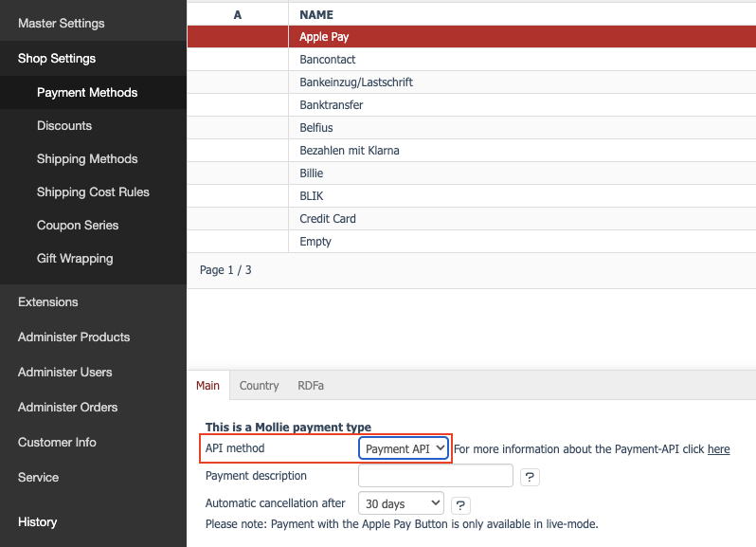Screen dimensions: 756x547
Task: Go to Shipping Methods
Action: [x=87, y=158]
